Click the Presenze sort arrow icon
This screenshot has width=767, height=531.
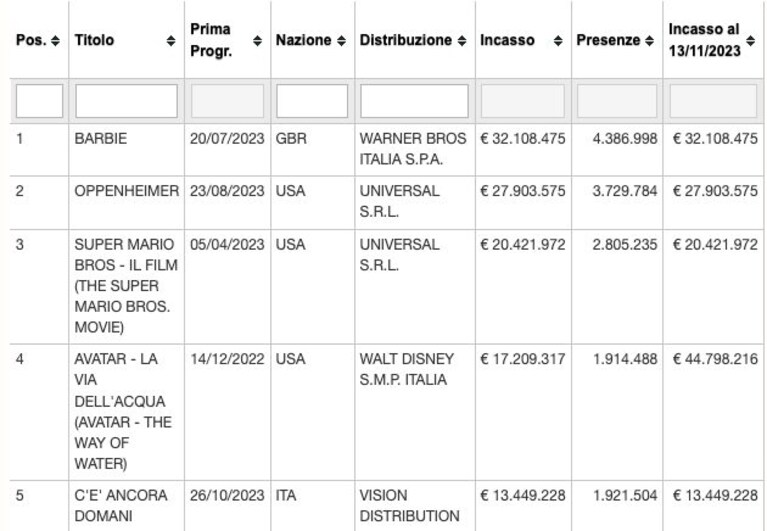(649, 41)
